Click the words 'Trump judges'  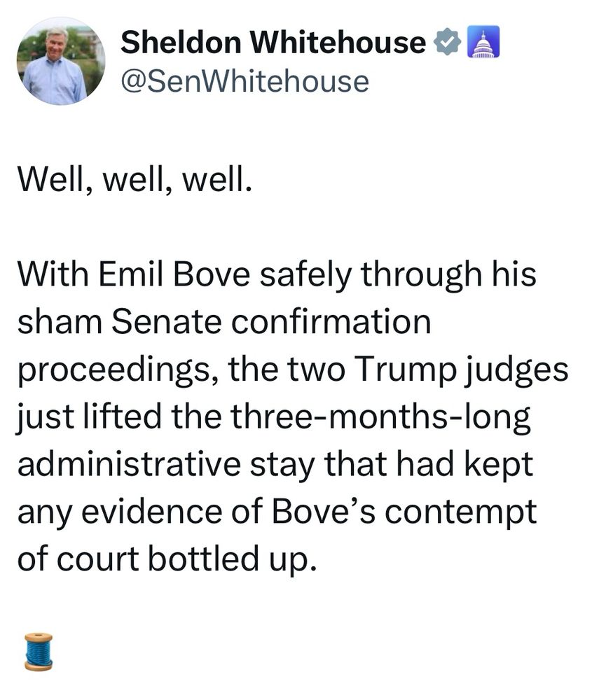tap(462, 370)
